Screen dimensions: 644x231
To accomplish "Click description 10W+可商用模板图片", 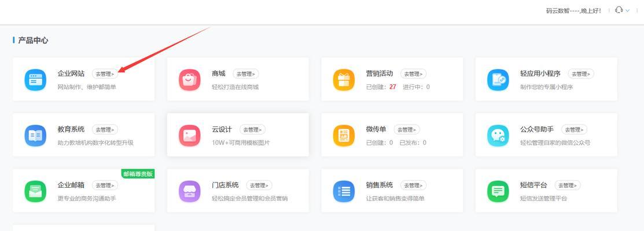I will tap(241, 143).
